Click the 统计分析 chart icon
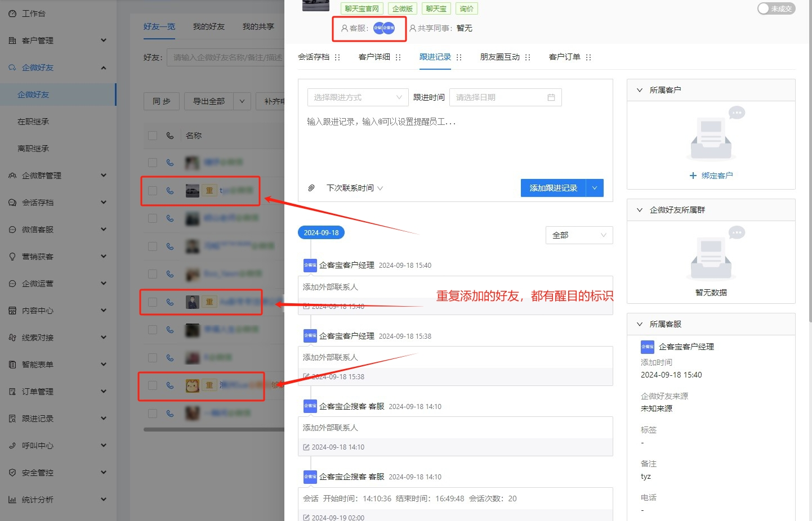The image size is (812, 521). tap(12, 500)
